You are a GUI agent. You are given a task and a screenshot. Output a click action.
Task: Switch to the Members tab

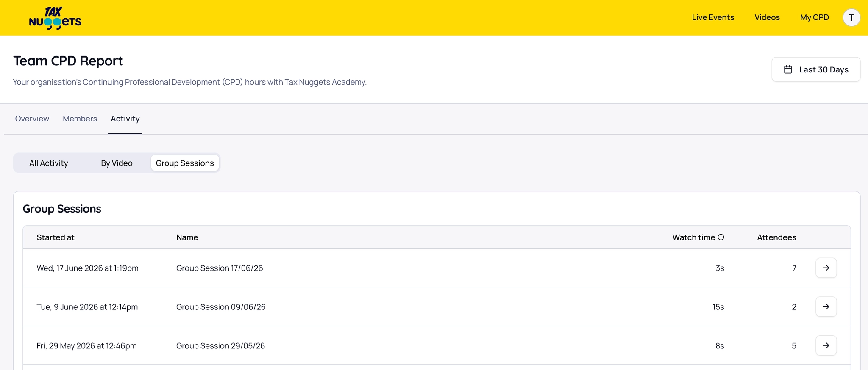(80, 119)
